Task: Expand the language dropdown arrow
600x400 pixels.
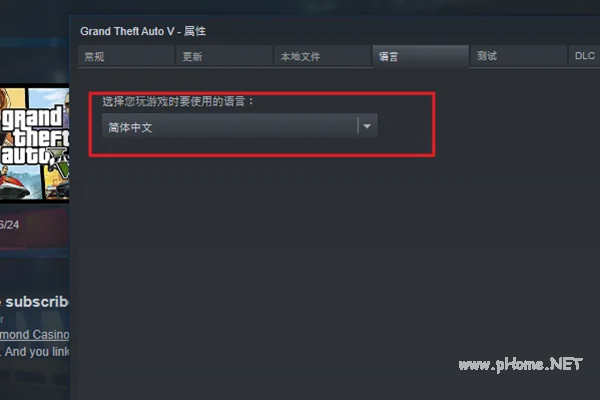Action: click(367, 126)
